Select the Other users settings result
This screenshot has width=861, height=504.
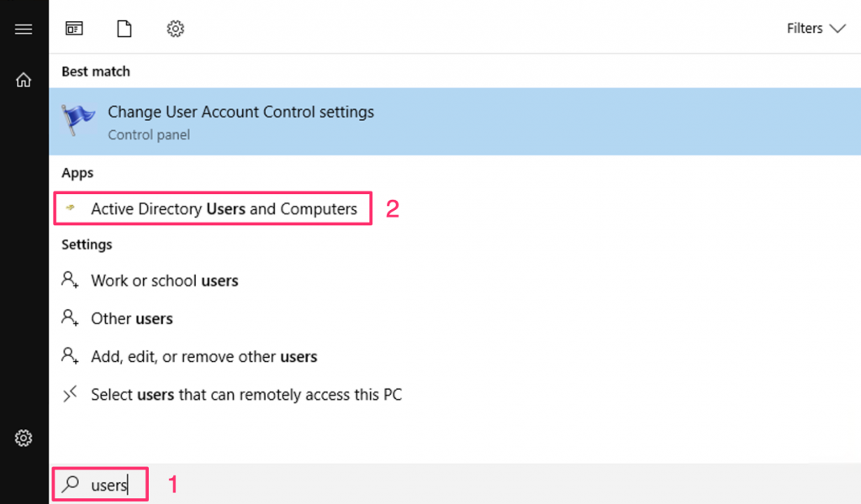click(132, 318)
